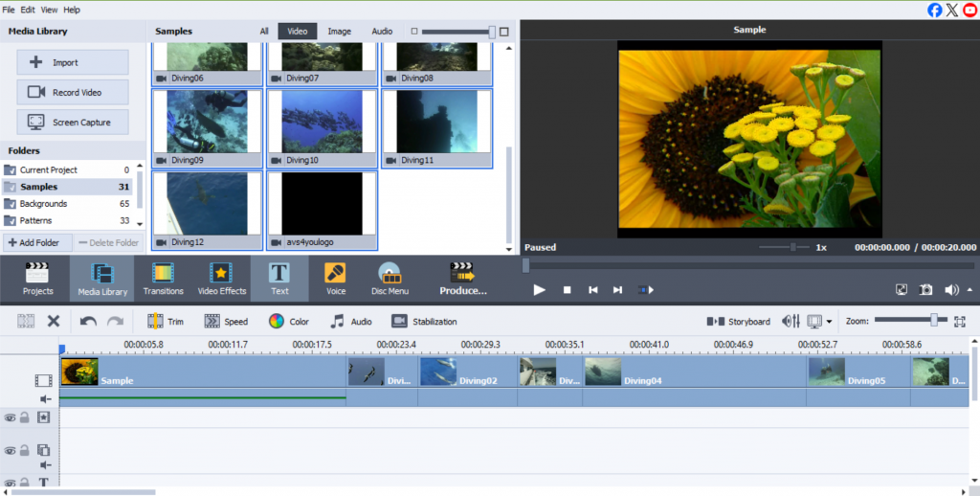Expand the volume control arrow in preview
980x496 pixels.
[x=970, y=289]
